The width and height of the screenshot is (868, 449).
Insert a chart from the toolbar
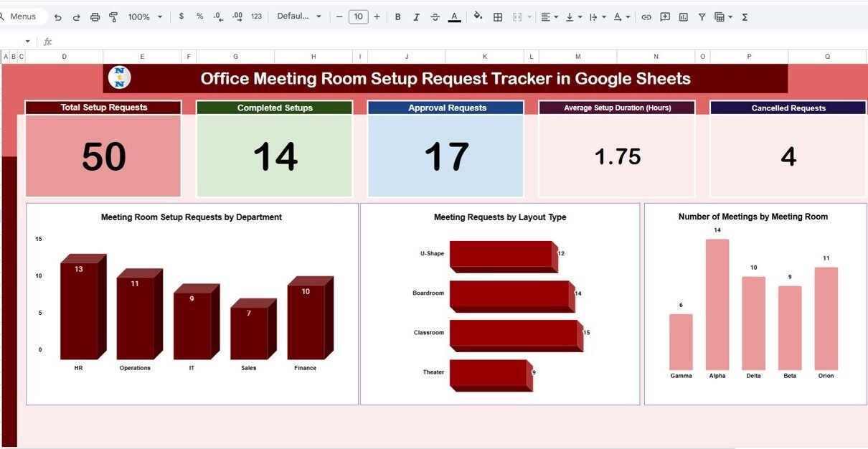tap(684, 17)
